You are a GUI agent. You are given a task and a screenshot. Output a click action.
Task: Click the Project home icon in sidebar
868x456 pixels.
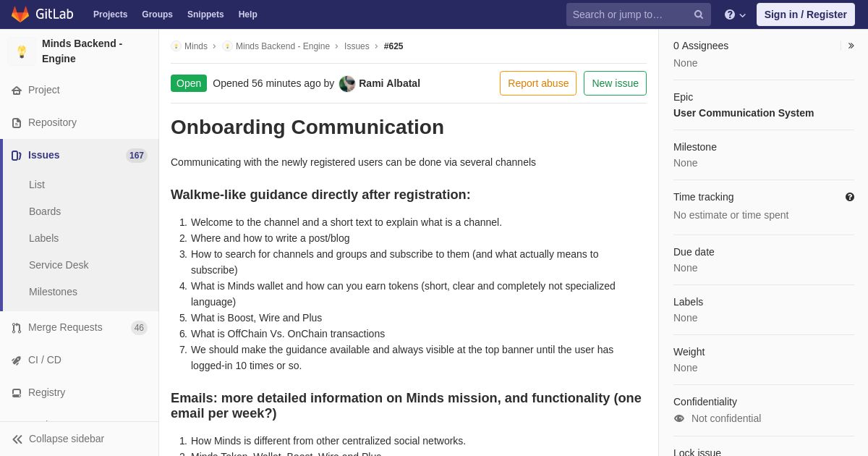(x=17, y=90)
